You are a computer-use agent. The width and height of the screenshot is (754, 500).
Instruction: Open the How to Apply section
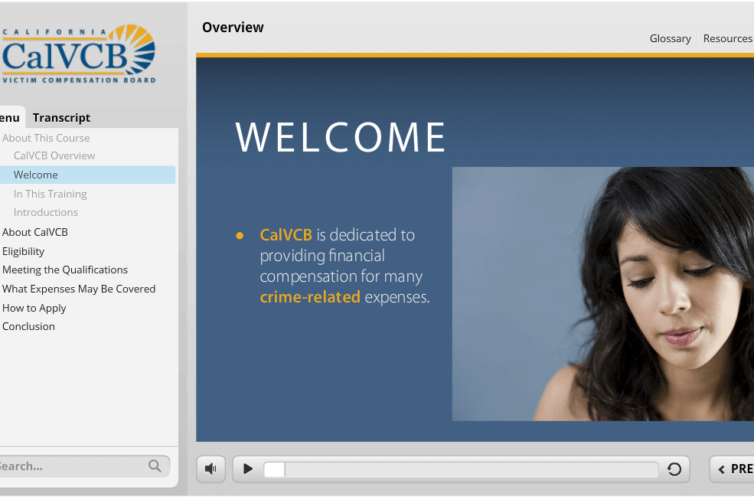click(x=34, y=308)
